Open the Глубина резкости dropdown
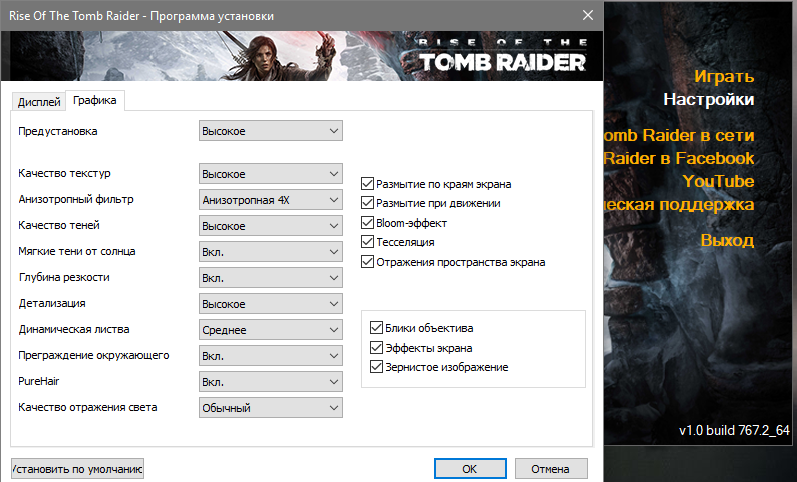This screenshot has height=482, width=797. click(x=270, y=278)
